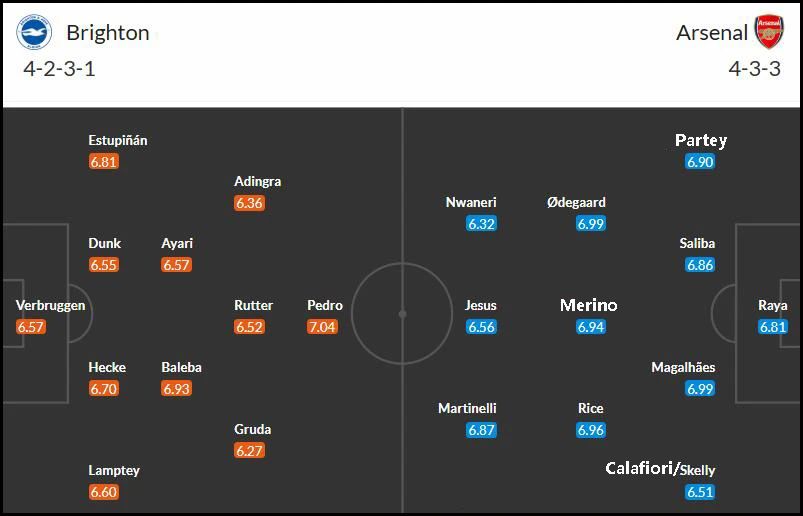Click the Brighton club crest icon

click(x=34, y=32)
